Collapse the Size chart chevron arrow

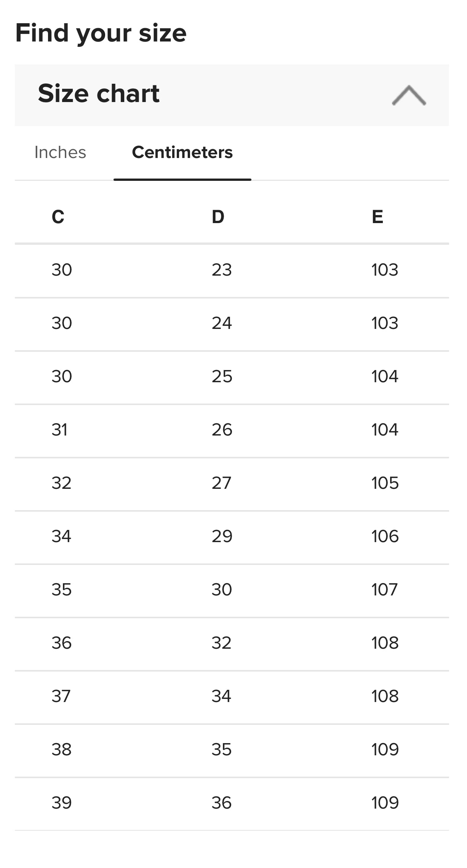[409, 95]
